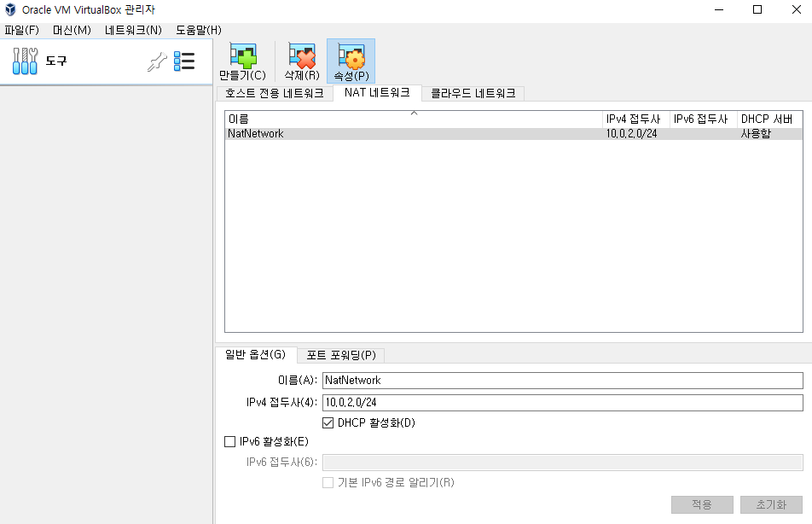Select NatNetwork row in the list

coord(513,134)
